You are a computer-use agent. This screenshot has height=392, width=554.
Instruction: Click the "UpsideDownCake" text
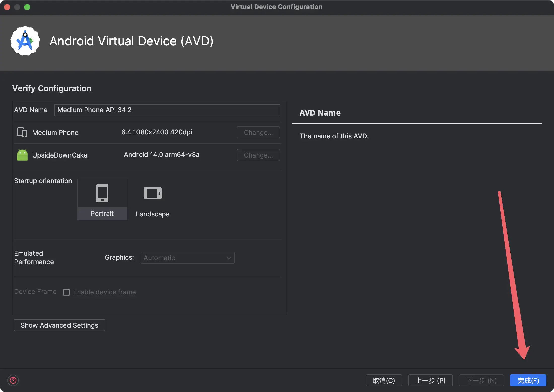click(x=60, y=155)
